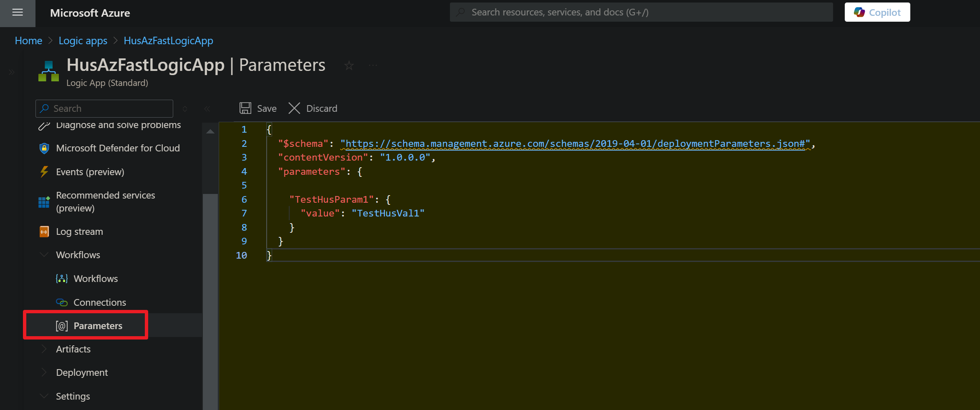The height and width of the screenshot is (410, 980).
Task: Click the HusAzFastLogicApp logic app icon
Action: [49, 71]
